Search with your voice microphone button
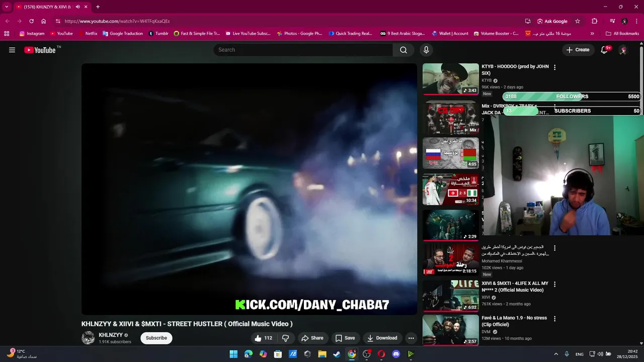 coord(426,50)
